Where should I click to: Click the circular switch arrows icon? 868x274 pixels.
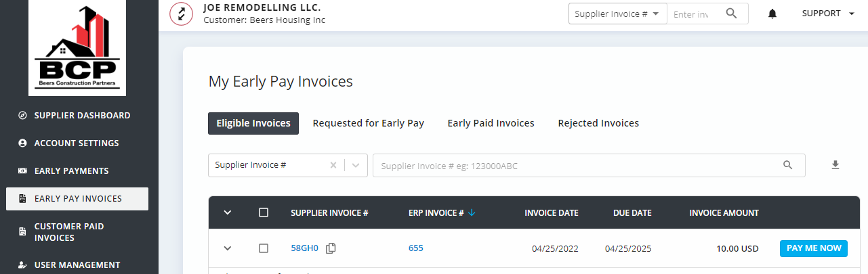pos(181,14)
